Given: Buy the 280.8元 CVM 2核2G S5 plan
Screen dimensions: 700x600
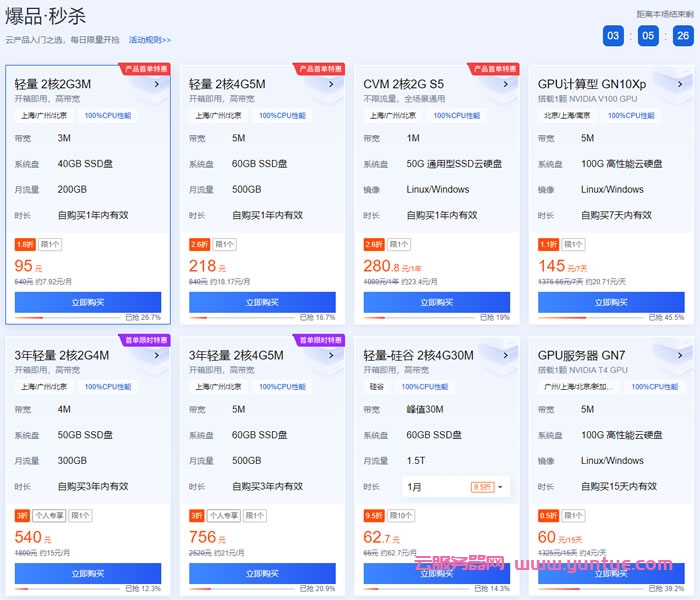Looking at the screenshot, I should point(437,302).
